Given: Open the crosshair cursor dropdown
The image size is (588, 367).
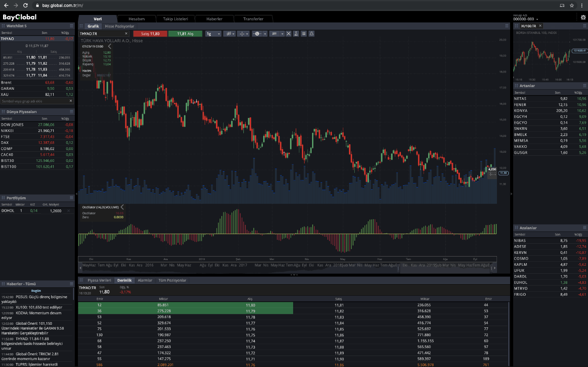Looking at the screenshot, I should tap(243, 33).
